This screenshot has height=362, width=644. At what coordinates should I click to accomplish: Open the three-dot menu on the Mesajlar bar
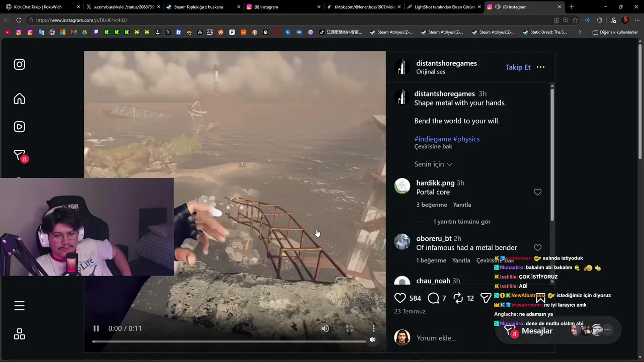607,330
